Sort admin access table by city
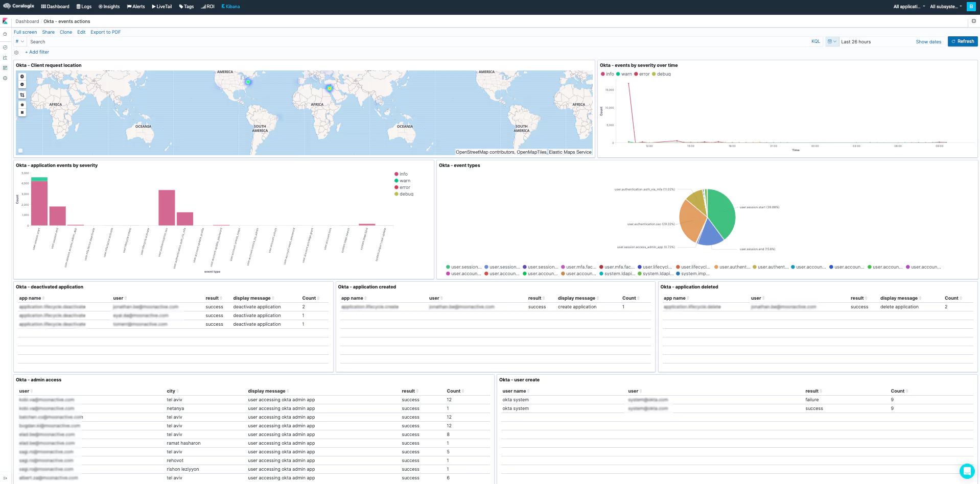Screen dimensions: 980x484 pyautogui.click(x=172, y=391)
